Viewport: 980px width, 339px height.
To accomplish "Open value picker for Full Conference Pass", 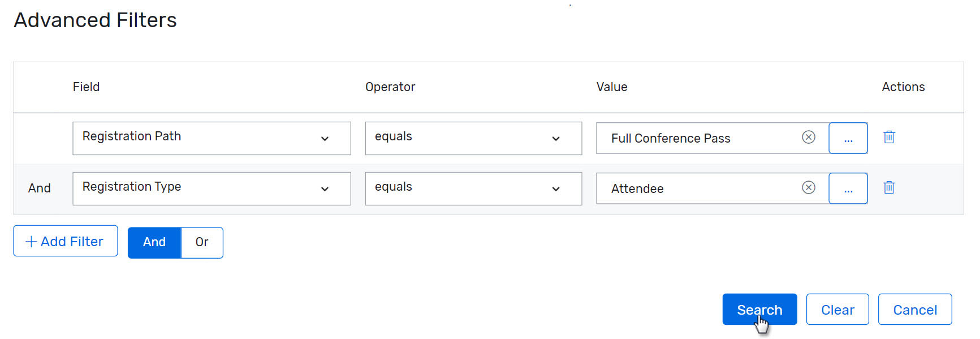I will point(848,138).
